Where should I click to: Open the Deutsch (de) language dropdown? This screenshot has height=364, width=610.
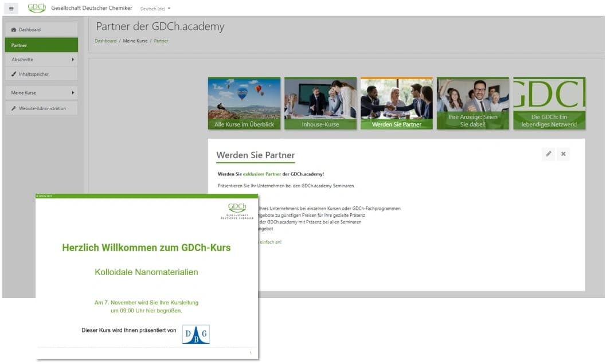click(x=155, y=9)
